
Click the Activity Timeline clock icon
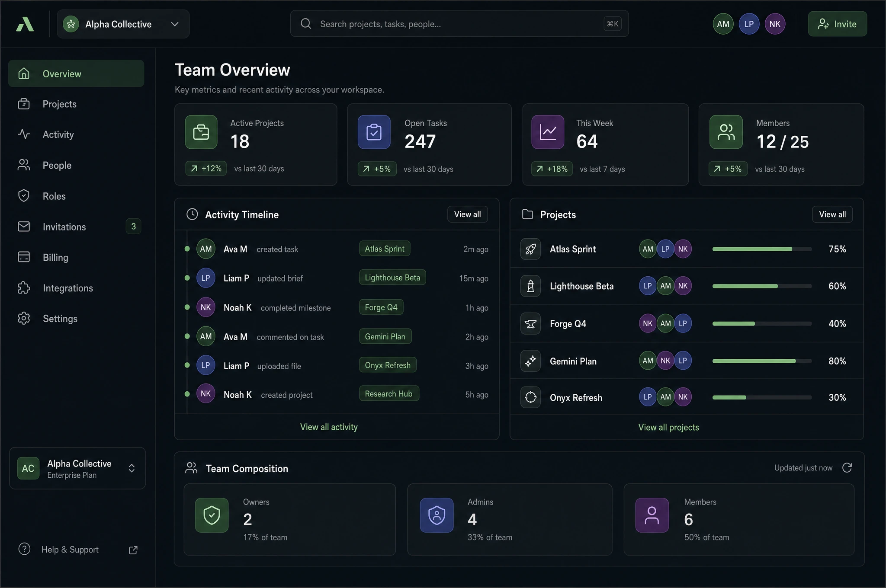[192, 214]
